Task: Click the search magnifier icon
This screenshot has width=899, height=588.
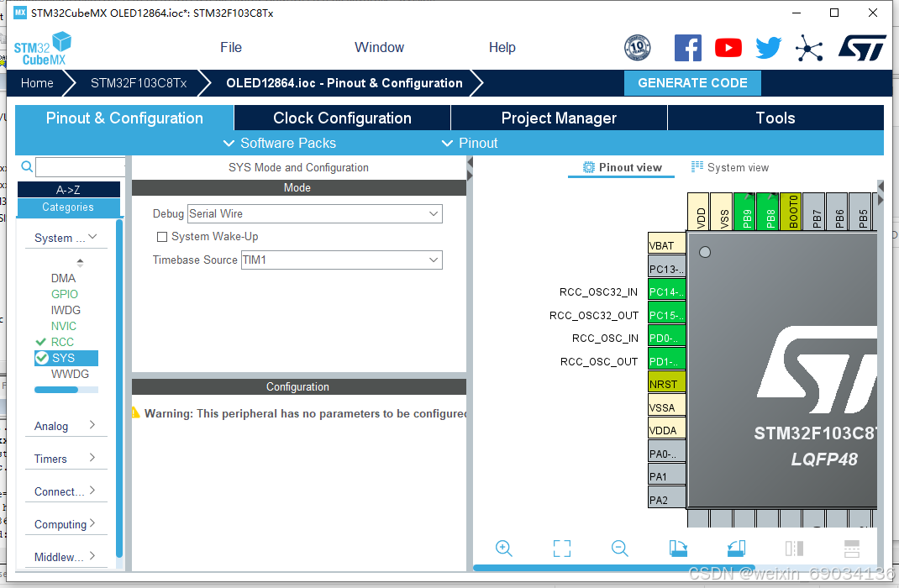Action: pyautogui.click(x=27, y=167)
